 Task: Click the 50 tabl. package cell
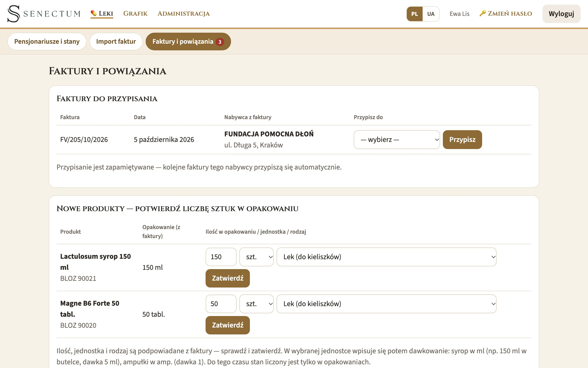tap(153, 314)
